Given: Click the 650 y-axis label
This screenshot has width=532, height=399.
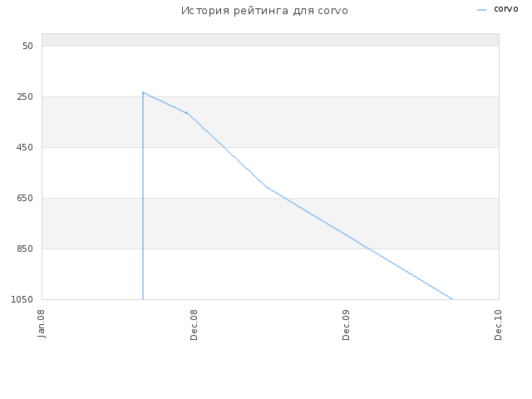Looking at the screenshot, I should (x=25, y=198).
